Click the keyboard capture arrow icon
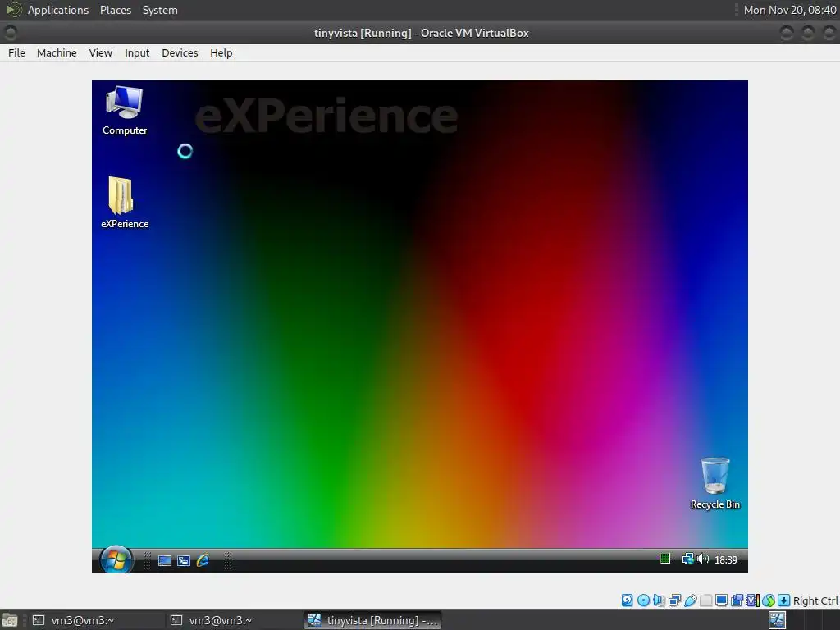The width and height of the screenshot is (840, 630). point(783,600)
